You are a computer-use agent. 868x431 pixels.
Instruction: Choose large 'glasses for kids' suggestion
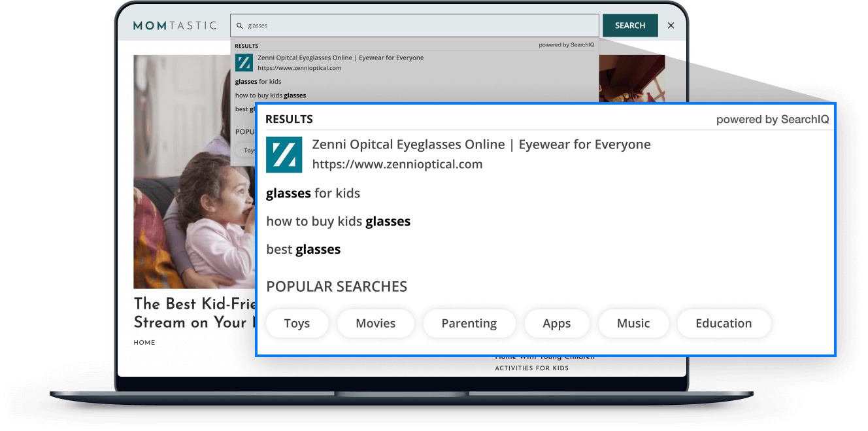coord(313,193)
